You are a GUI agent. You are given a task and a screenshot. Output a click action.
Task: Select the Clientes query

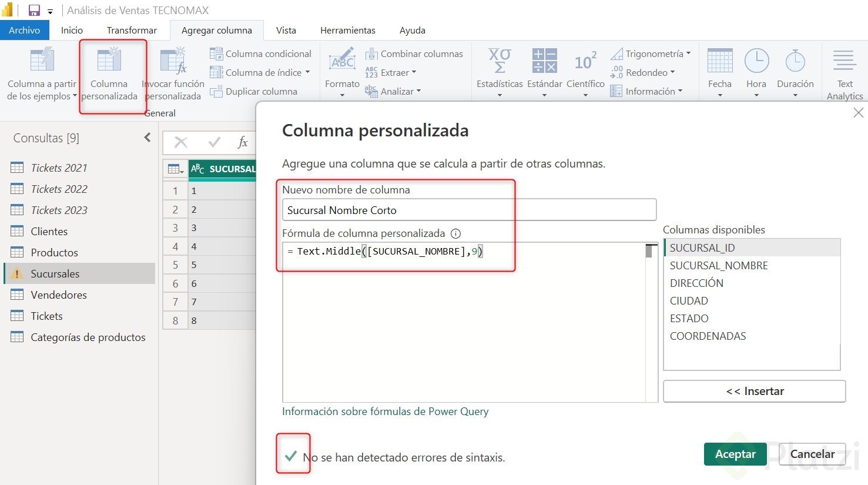[x=79, y=231]
